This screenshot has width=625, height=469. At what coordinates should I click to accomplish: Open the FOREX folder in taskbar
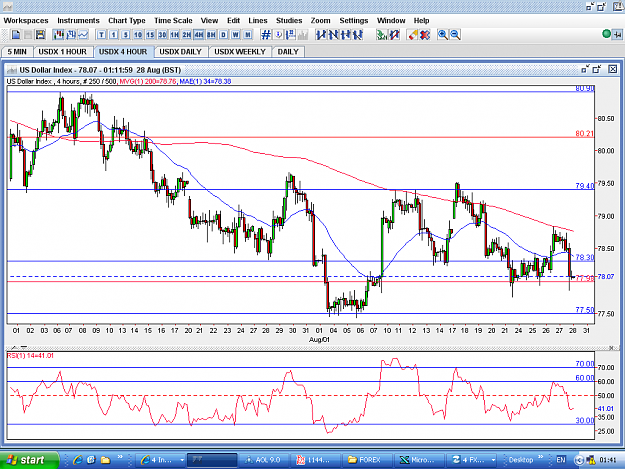367,460
